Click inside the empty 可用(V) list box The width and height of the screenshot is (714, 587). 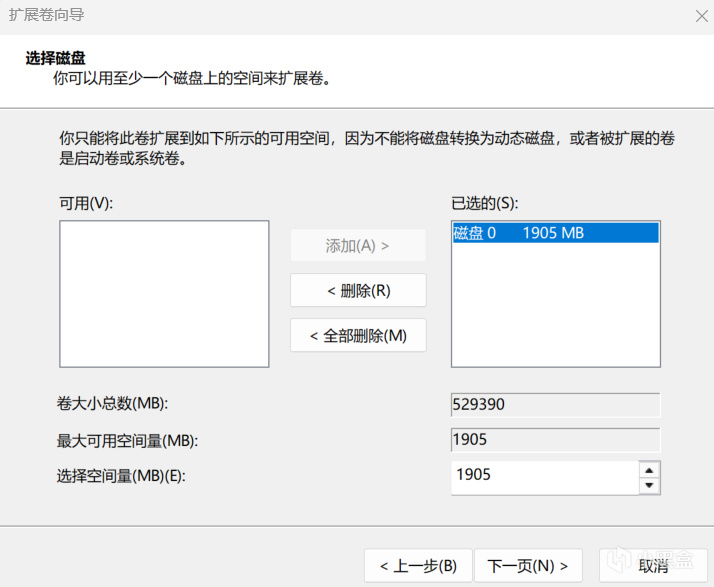tap(164, 294)
